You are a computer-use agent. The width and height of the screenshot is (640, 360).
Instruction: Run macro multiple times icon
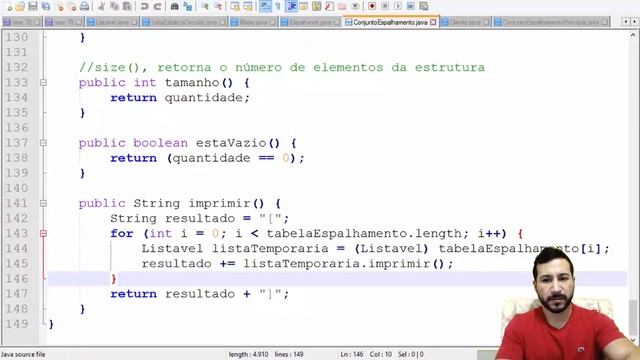pyautogui.click(x=411, y=6)
